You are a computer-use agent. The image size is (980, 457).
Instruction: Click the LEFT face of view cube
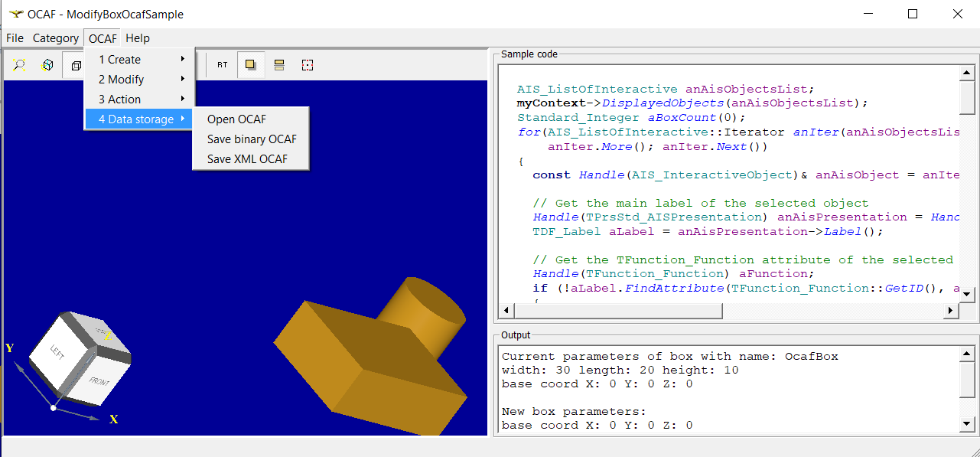pos(59,353)
